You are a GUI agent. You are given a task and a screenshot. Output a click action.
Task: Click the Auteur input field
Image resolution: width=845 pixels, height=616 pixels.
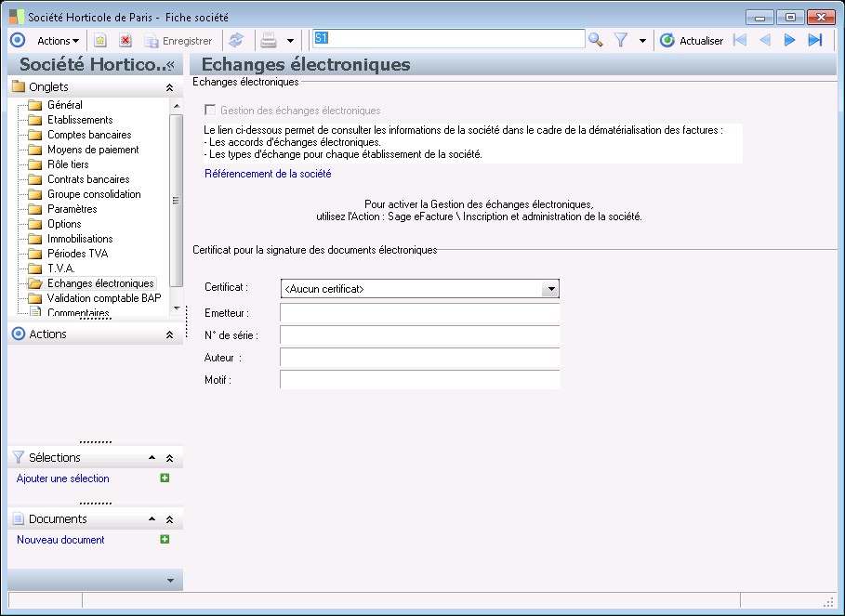coord(420,358)
